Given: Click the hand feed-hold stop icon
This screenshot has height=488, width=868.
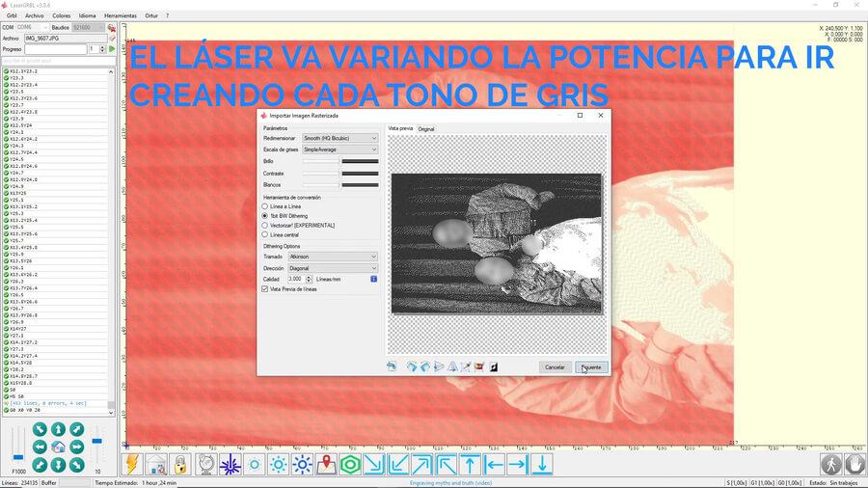Looking at the screenshot, I should pos(854,464).
